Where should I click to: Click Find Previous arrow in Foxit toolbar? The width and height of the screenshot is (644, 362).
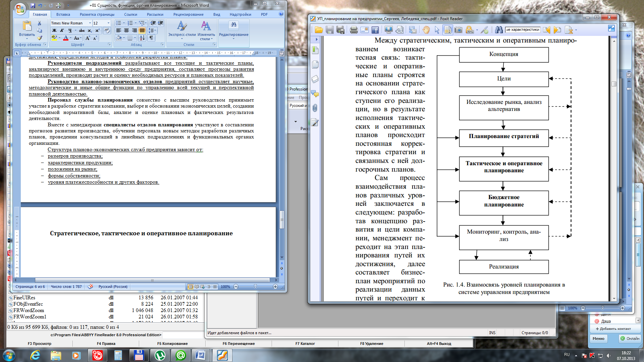[x=547, y=30]
